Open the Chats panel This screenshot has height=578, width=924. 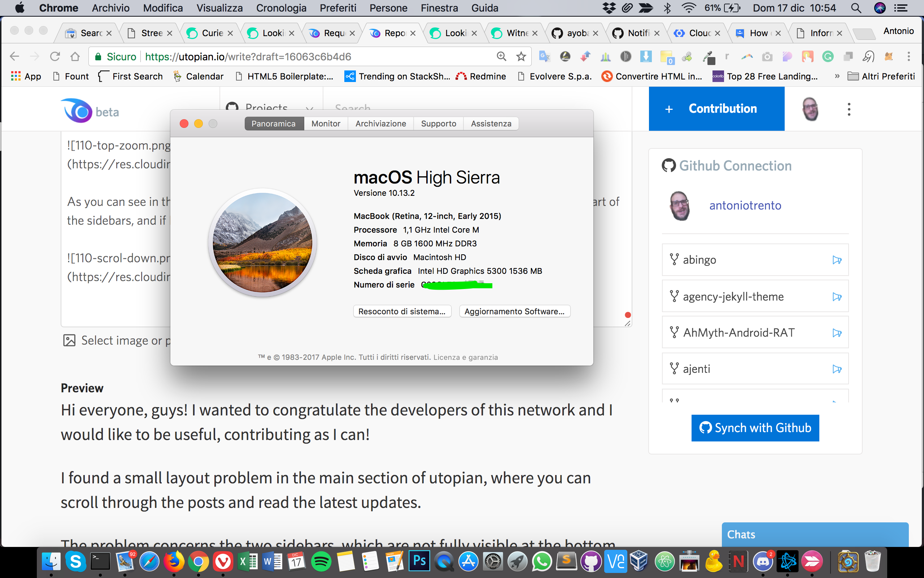815,534
